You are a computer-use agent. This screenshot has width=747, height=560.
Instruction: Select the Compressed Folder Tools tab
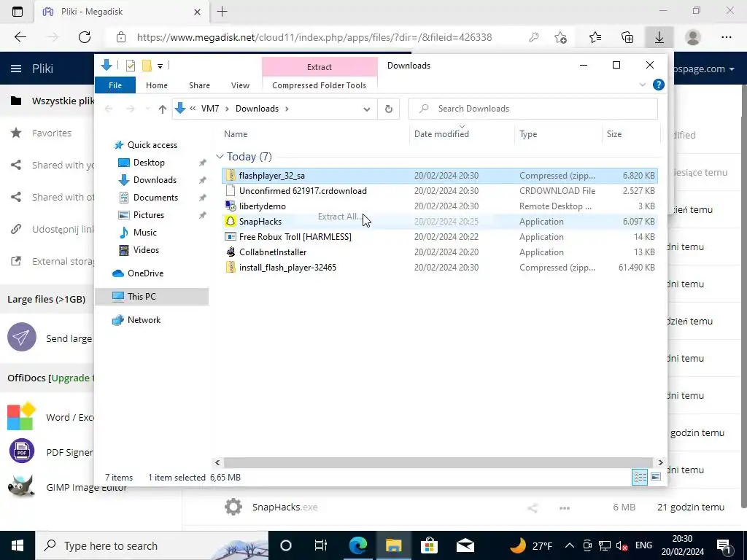coord(320,85)
